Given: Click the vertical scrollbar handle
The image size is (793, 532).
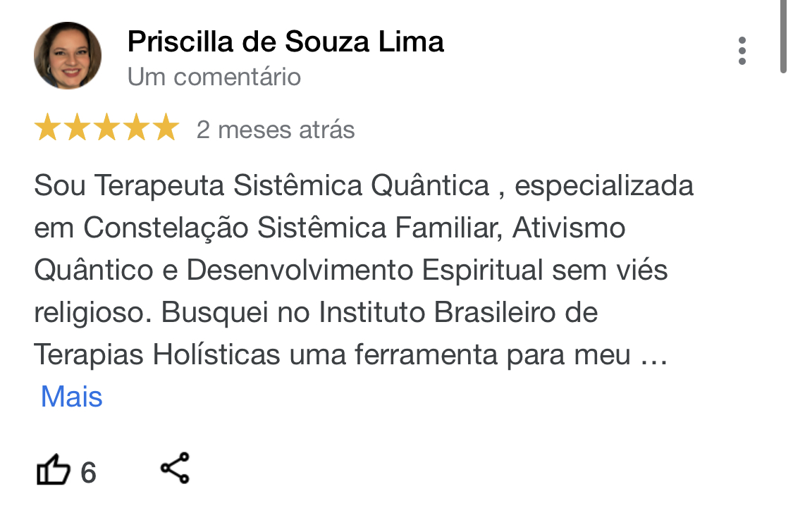Looking at the screenshot, I should (783, 35).
